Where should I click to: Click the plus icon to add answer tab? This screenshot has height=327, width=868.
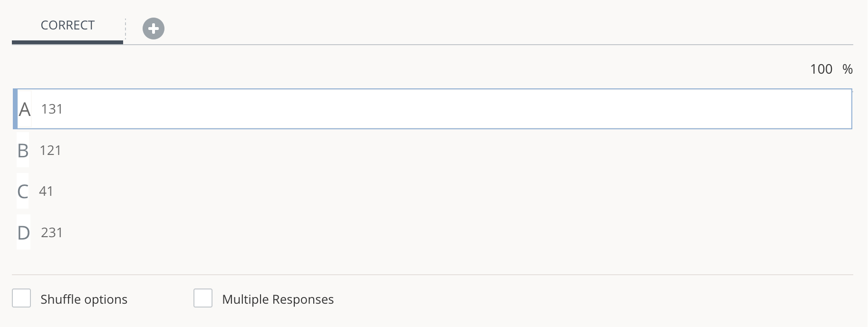(x=153, y=29)
